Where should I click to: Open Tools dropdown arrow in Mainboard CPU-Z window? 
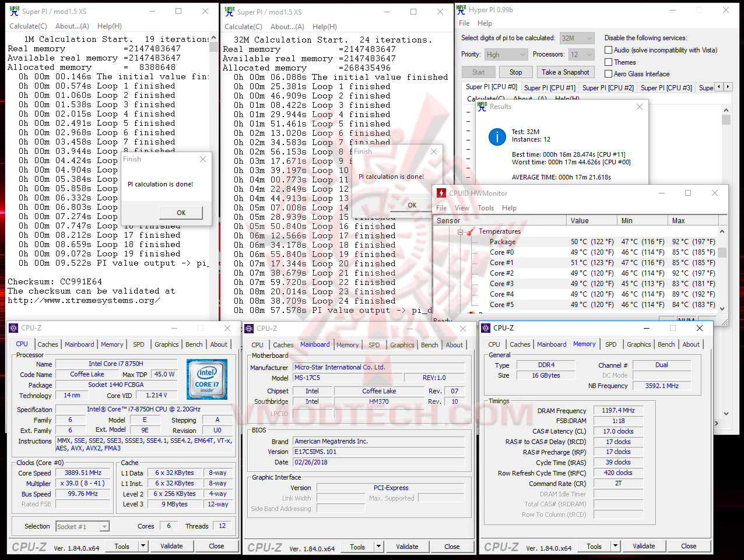point(378,547)
